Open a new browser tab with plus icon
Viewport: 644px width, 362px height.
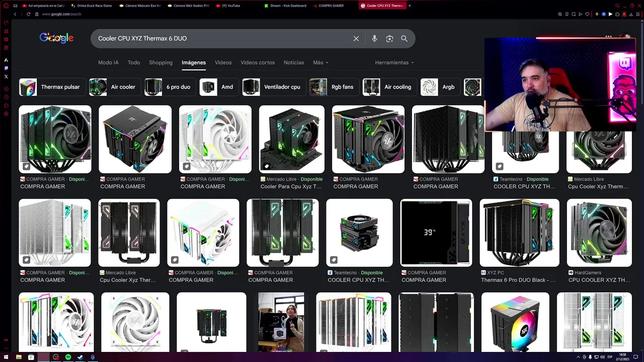click(410, 6)
